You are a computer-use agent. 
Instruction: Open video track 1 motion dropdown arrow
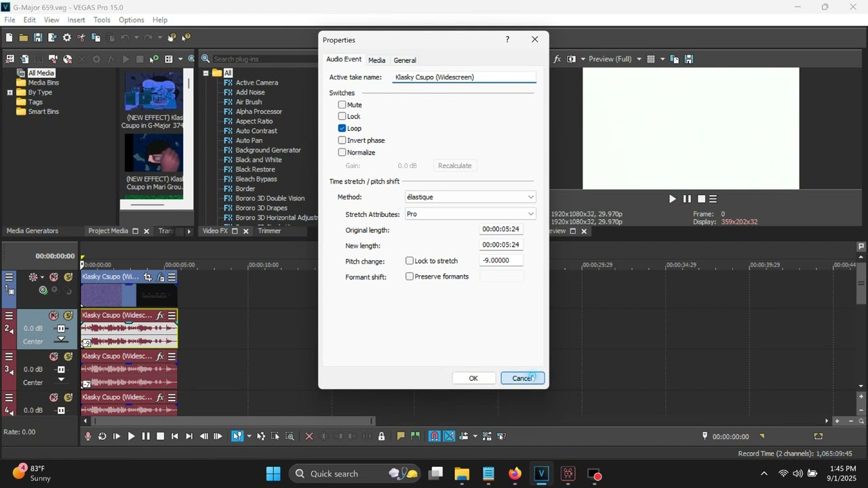pos(42,277)
